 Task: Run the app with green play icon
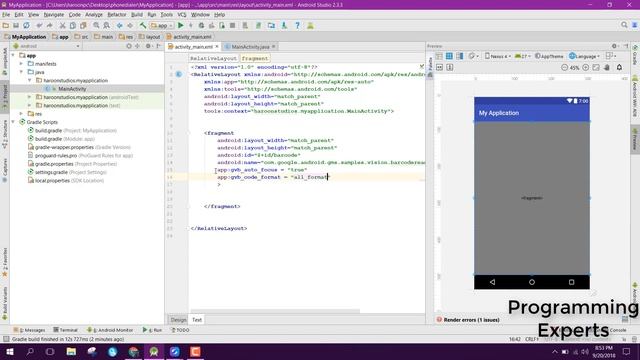tap(181, 25)
